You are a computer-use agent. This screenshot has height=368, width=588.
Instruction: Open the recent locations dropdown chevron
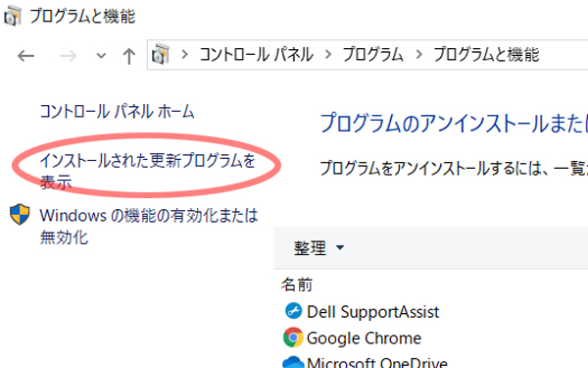pyautogui.click(x=101, y=56)
